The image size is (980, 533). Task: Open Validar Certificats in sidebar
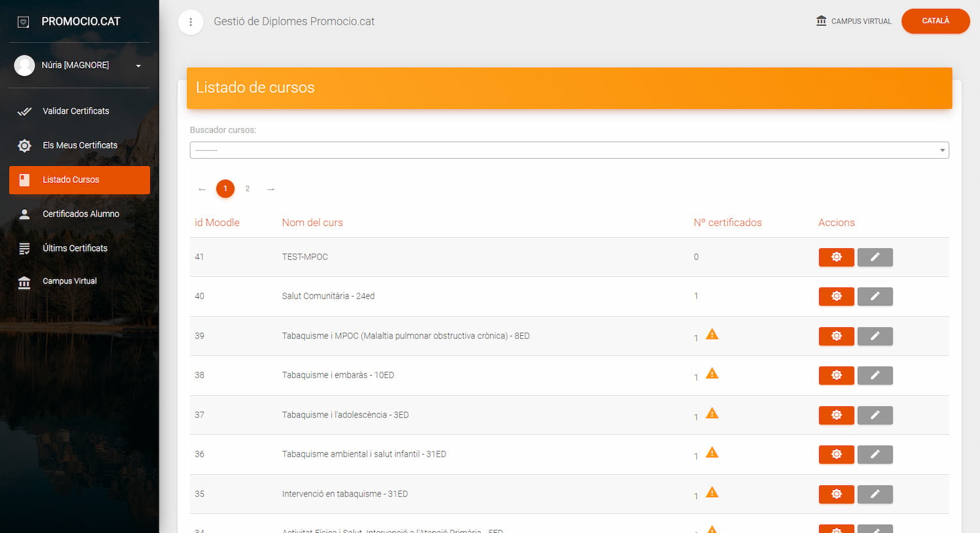click(x=76, y=111)
